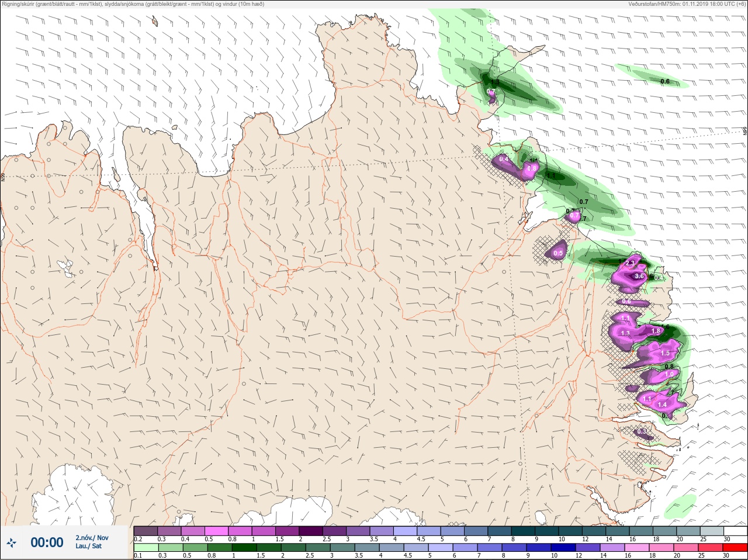The width and height of the screenshot is (748, 560).
Task: Click the 00:00 forecast time display
Action: pos(47,542)
